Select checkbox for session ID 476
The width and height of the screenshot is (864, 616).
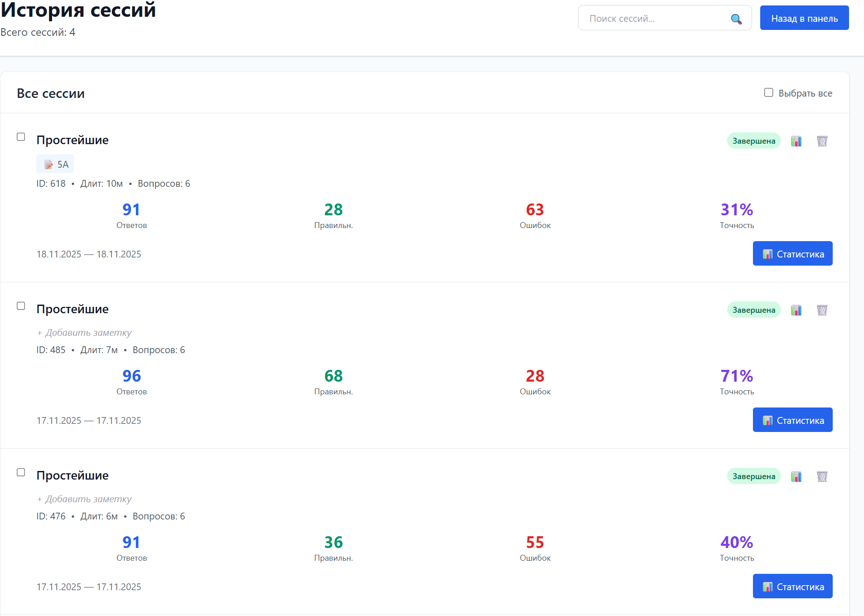click(21, 472)
